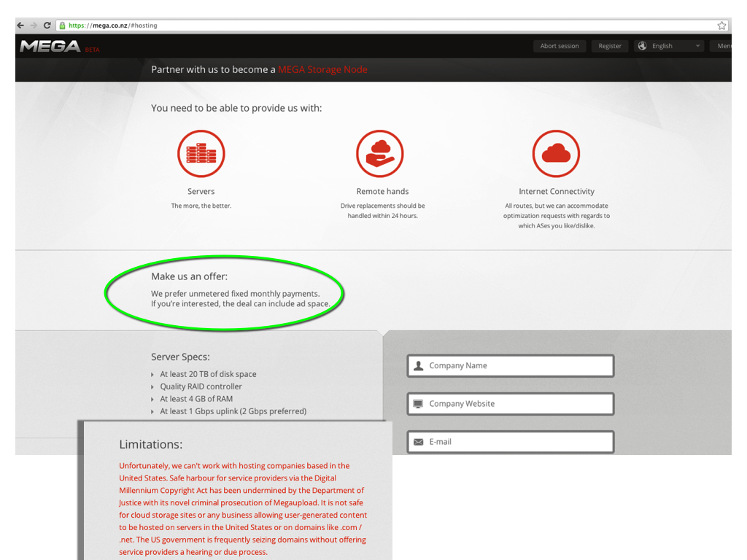The image size is (747, 560).
Task: Focus the Company Name input field
Action: [x=511, y=366]
